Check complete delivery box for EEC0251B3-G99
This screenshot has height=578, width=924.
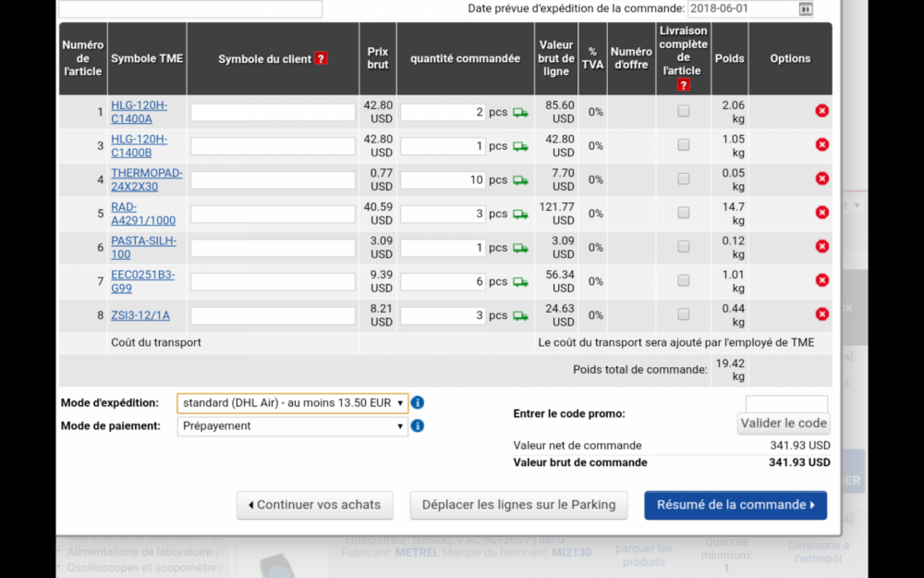(x=683, y=280)
